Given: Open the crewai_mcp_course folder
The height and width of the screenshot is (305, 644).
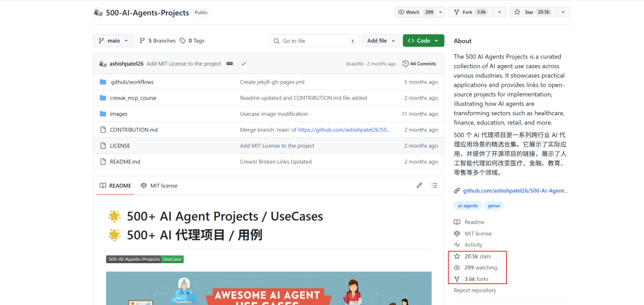Looking at the screenshot, I should coord(133,98).
